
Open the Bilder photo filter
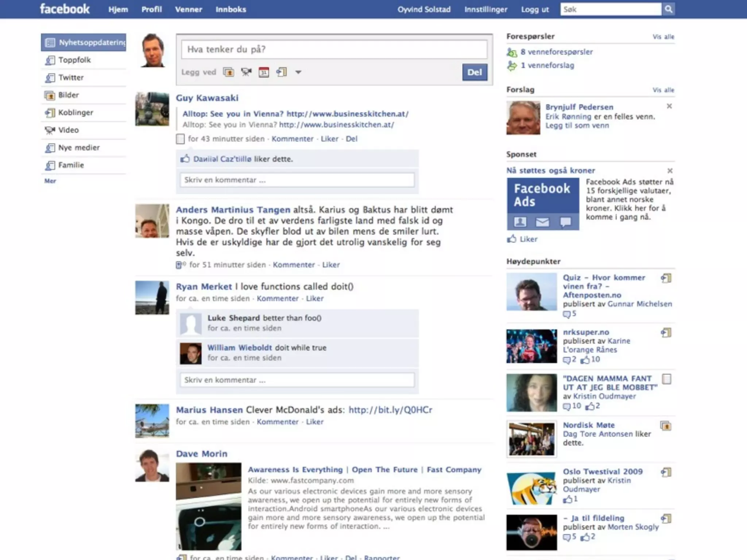click(69, 95)
